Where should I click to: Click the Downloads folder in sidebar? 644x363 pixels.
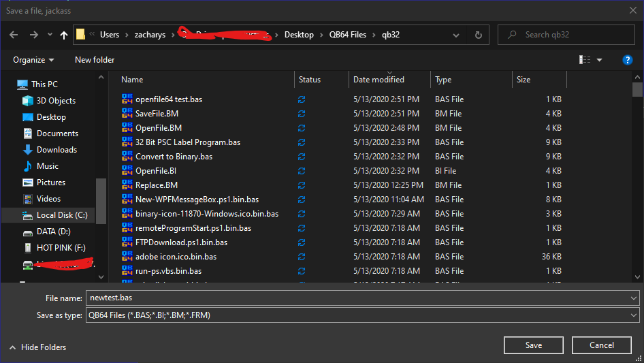click(56, 150)
